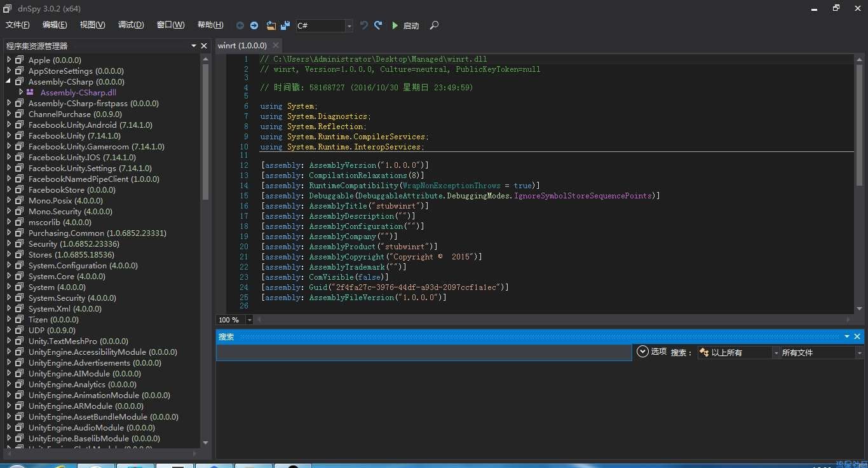This screenshot has width=868, height=468.
Task: Click the undo arrow in toolbar
Action: coord(364,25)
